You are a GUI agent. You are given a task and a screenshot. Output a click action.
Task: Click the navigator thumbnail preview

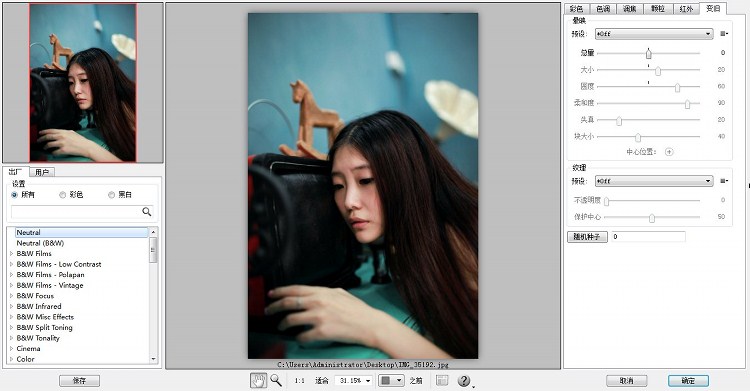click(x=83, y=82)
